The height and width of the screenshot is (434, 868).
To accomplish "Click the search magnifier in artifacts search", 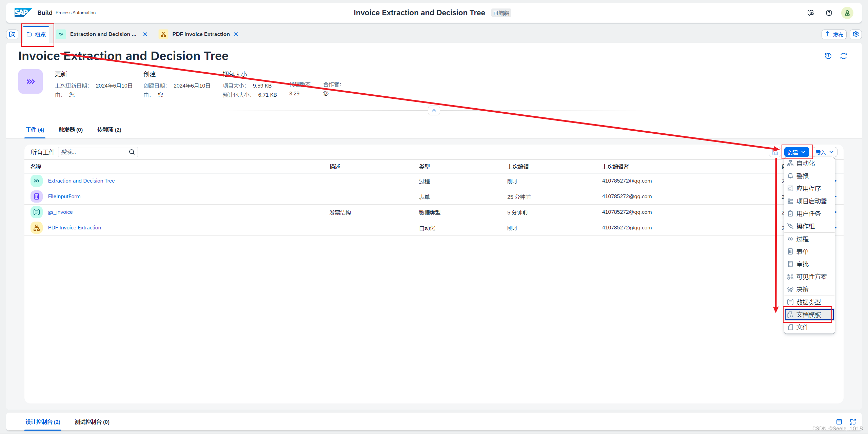I will point(132,152).
